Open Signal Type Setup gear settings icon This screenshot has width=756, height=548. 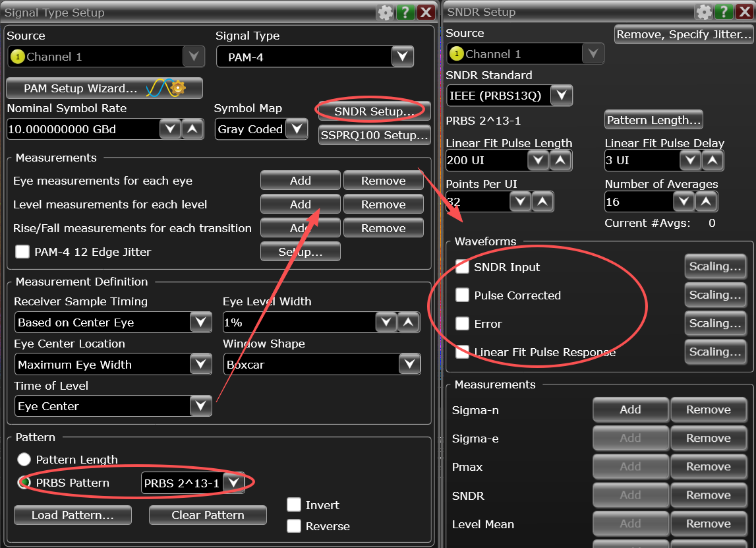tap(385, 13)
